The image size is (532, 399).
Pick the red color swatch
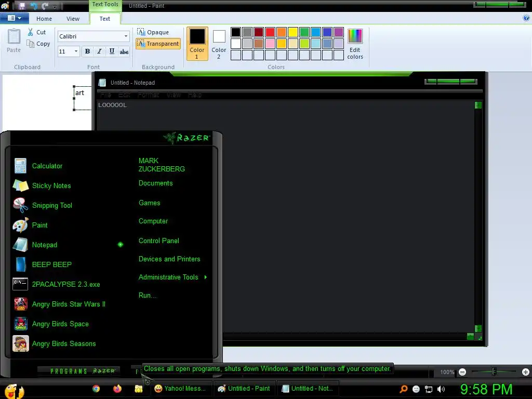pyautogui.click(x=270, y=32)
